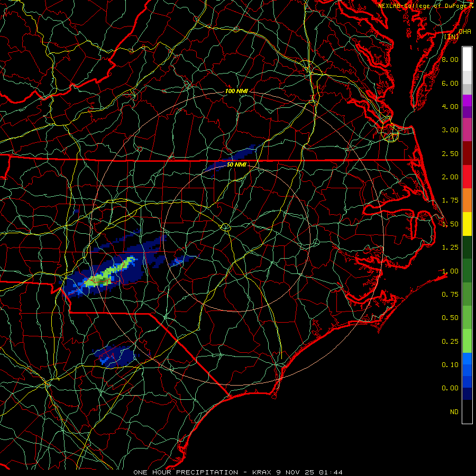This screenshot has height=476, width=476.
Task: Click the 8.00 legend value
Action: [450, 59]
